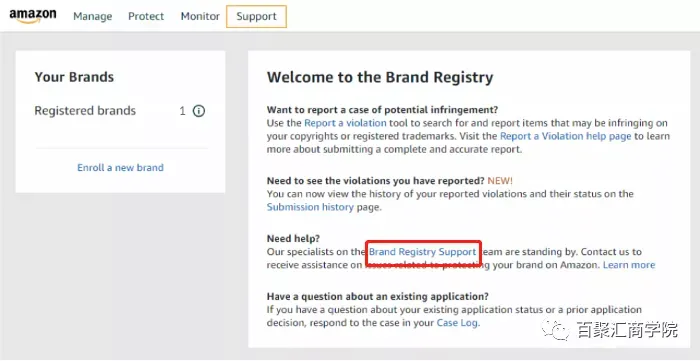700x361 pixels.
Task: Click the Registered brands label
Action: [85, 111]
